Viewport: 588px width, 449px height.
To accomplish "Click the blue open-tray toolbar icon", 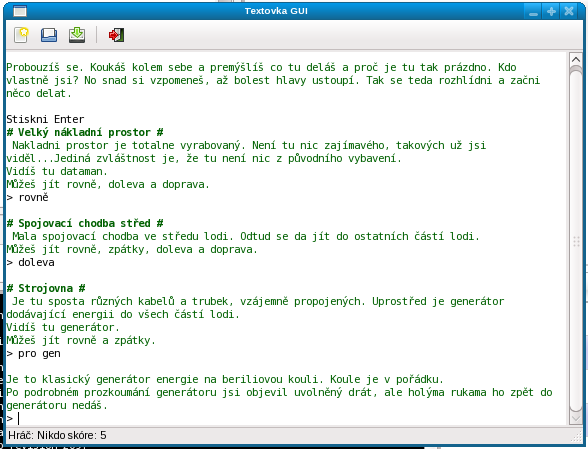I will coord(49,35).
